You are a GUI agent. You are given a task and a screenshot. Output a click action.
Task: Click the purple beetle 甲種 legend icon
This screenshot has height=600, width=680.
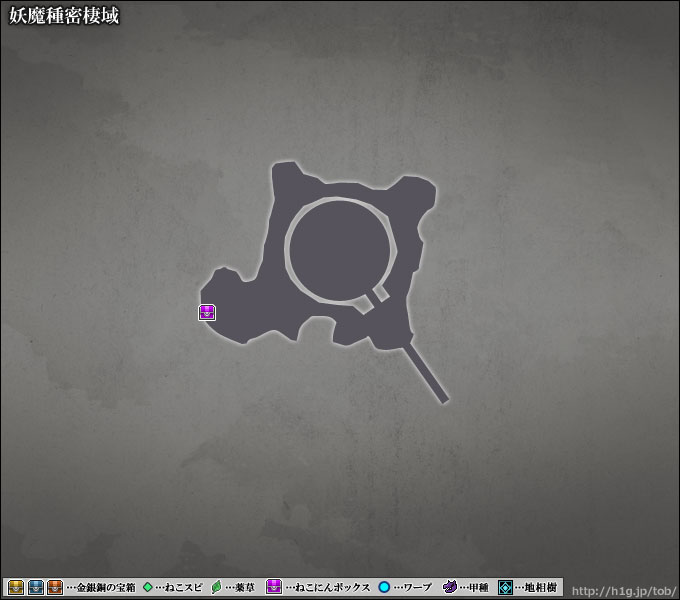[x=450, y=587]
